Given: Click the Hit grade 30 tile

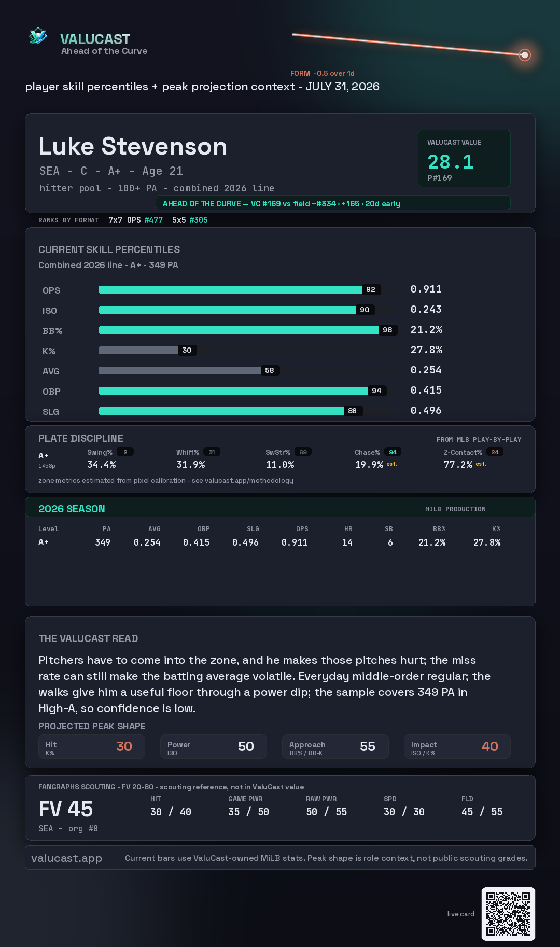Looking at the screenshot, I should 92,746.
